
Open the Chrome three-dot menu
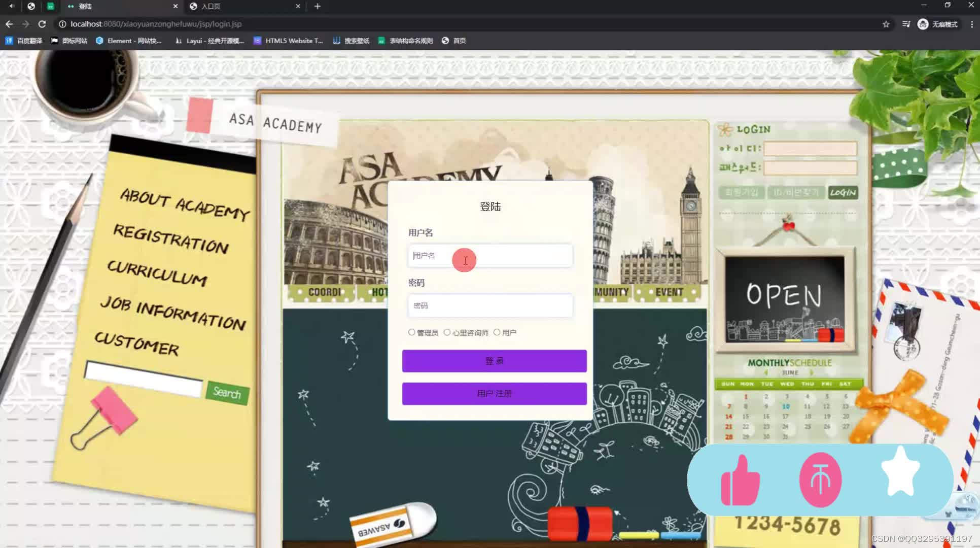pos(971,24)
